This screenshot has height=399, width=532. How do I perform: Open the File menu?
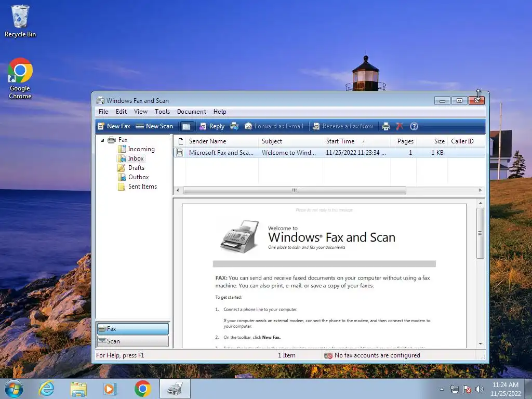point(103,112)
